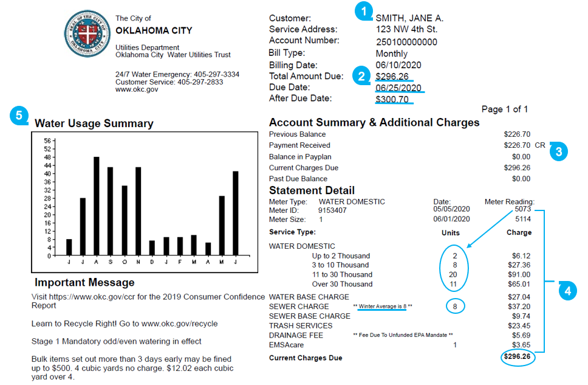Follow the www.okc.gov/recycle link

[180, 324]
